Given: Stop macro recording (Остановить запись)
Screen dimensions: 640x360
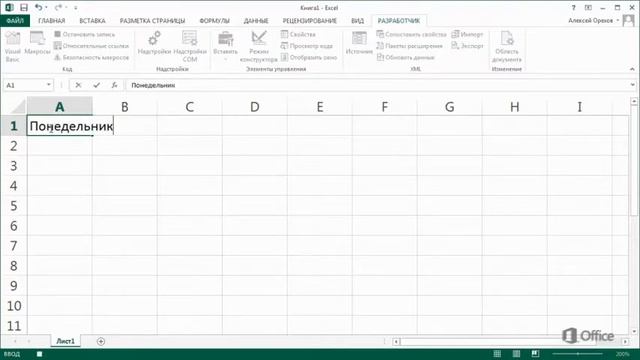Looking at the screenshot, I should 84,34.
